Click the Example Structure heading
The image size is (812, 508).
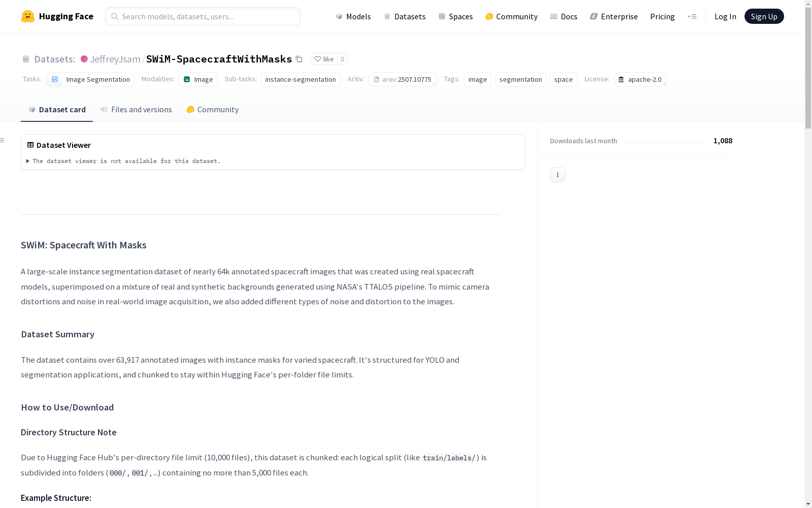click(x=56, y=498)
